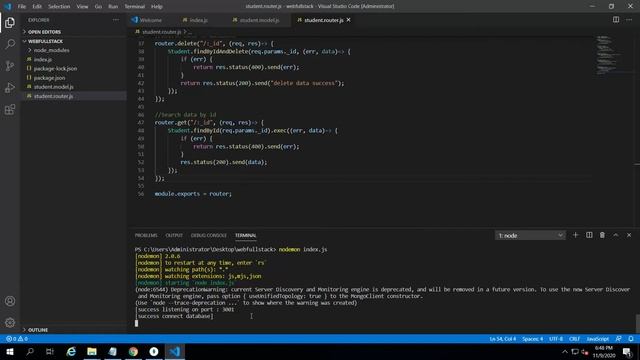Open the Windows action center
The width and height of the screenshot is (640, 360).
[627, 351]
